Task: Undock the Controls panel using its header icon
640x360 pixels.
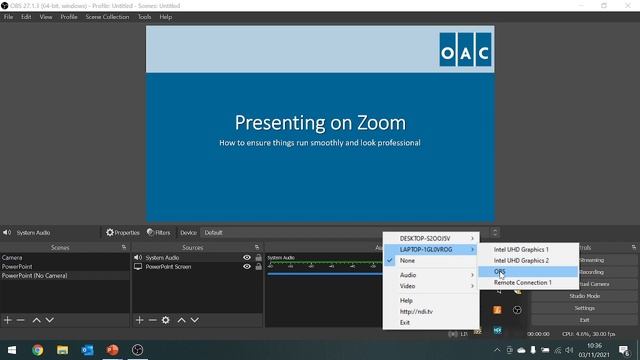Action: (633, 247)
